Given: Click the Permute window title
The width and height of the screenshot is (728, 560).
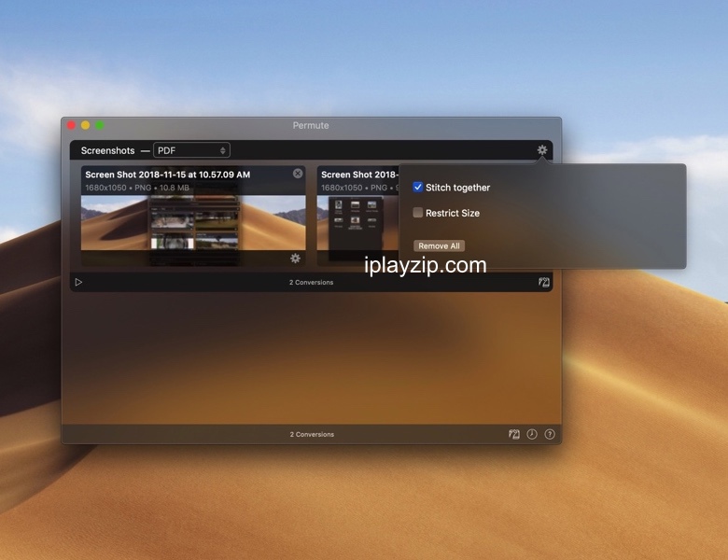Looking at the screenshot, I should tap(311, 125).
